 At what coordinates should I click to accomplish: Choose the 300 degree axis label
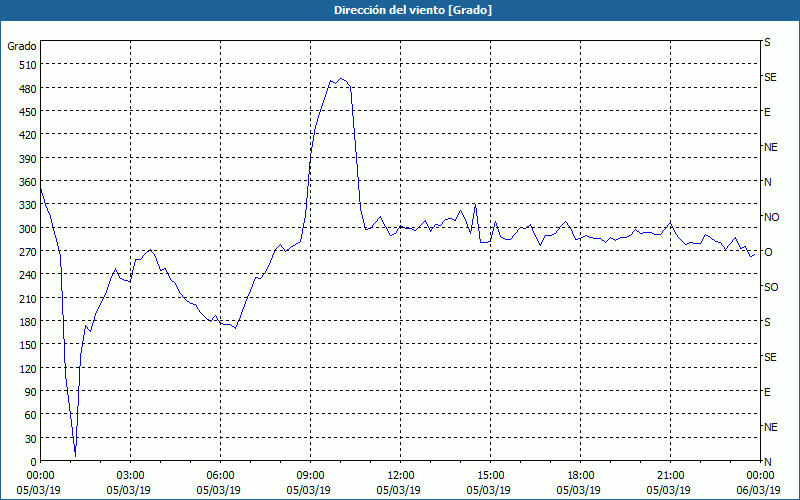point(28,229)
